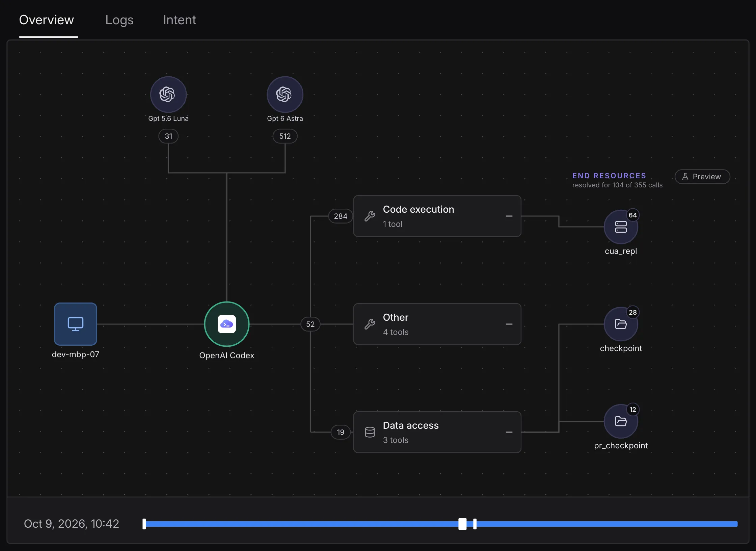Click 'resolved for 104 of 355 calls' text
This screenshot has width=756, height=551.
[x=617, y=185]
